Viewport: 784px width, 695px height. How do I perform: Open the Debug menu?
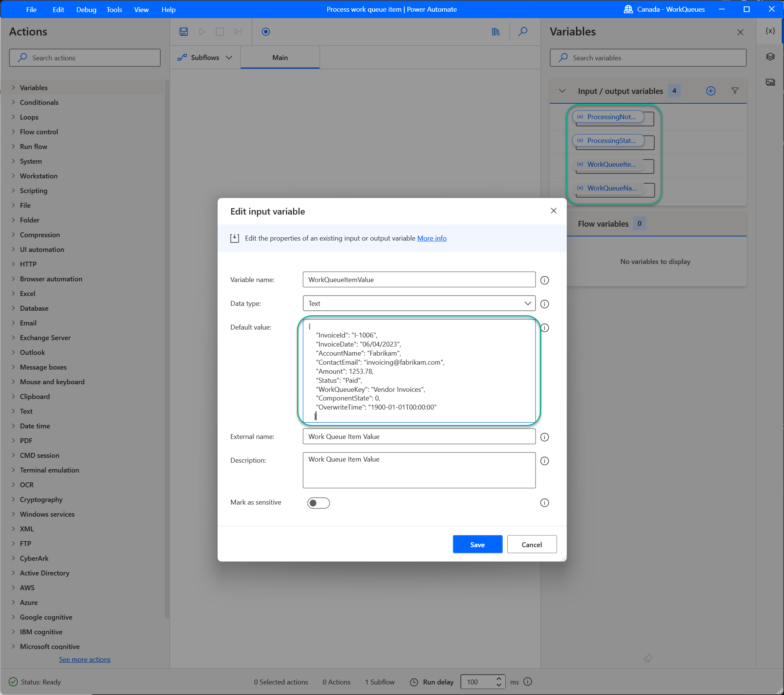[x=86, y=9]
